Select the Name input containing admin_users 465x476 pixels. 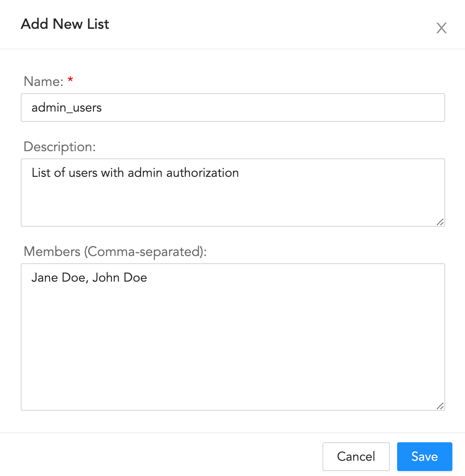pyautogui.click(x=232, y=108)
